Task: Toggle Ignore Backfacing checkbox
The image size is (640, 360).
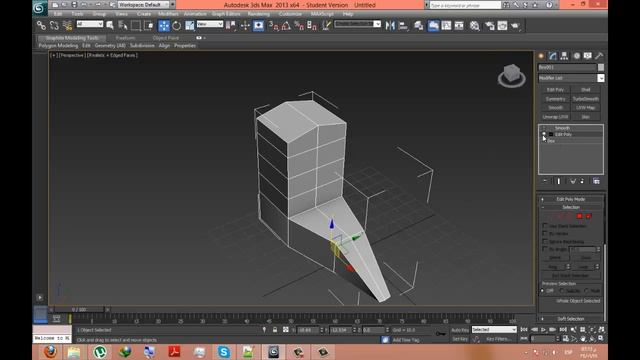Action: click(x=545, y=241)
